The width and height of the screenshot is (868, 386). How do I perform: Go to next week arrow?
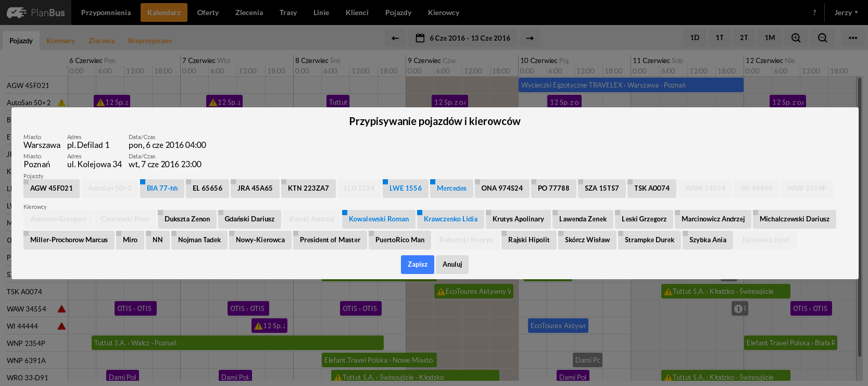530,38
